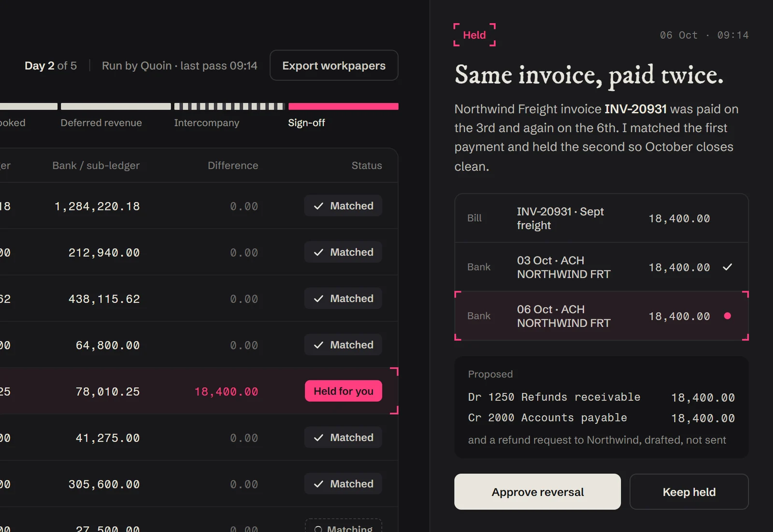Viewport: 773px width, 532px height.
Task: Select the 03 Oct ACH NORTHWIND FRT row
Action: 601,267
